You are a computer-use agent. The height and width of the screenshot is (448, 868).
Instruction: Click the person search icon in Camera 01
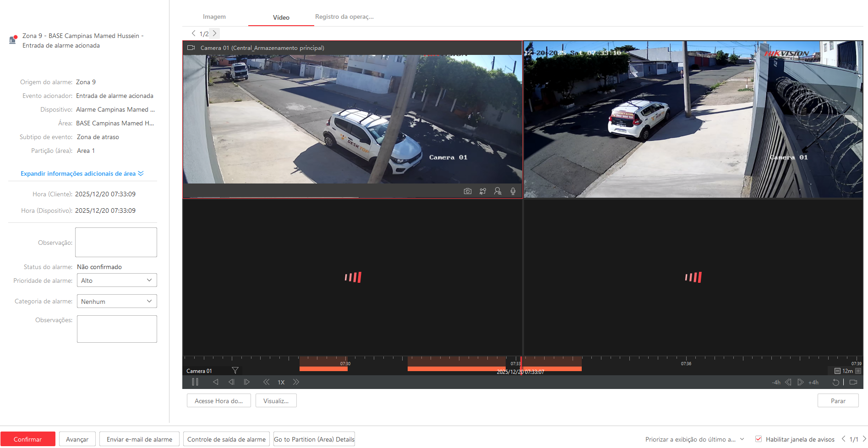point(497,191)
